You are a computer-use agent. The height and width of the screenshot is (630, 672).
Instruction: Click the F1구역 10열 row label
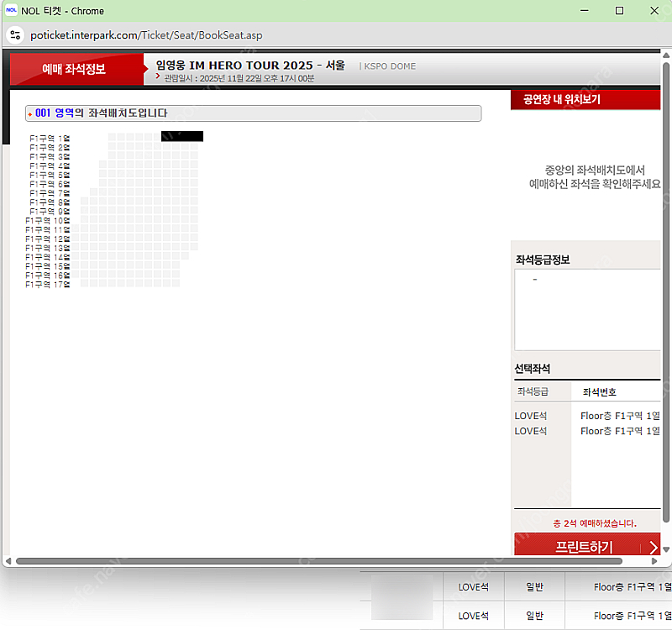tap(48, 221)
